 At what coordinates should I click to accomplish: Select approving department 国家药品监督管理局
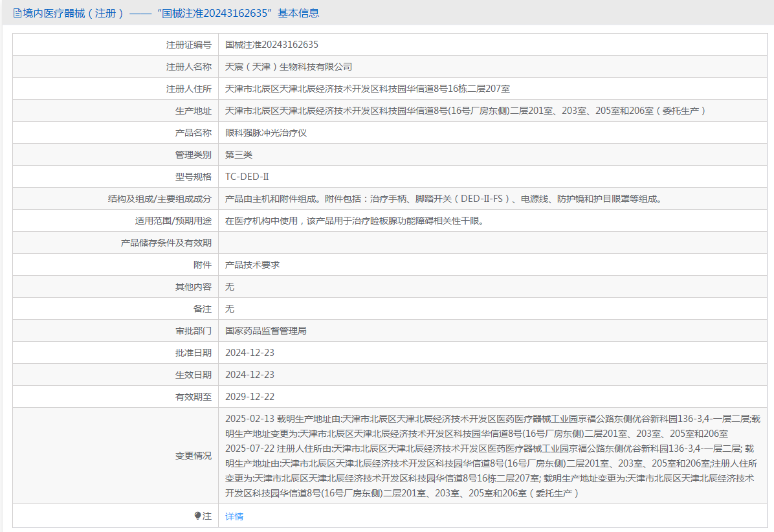click(x=266, y=331)
